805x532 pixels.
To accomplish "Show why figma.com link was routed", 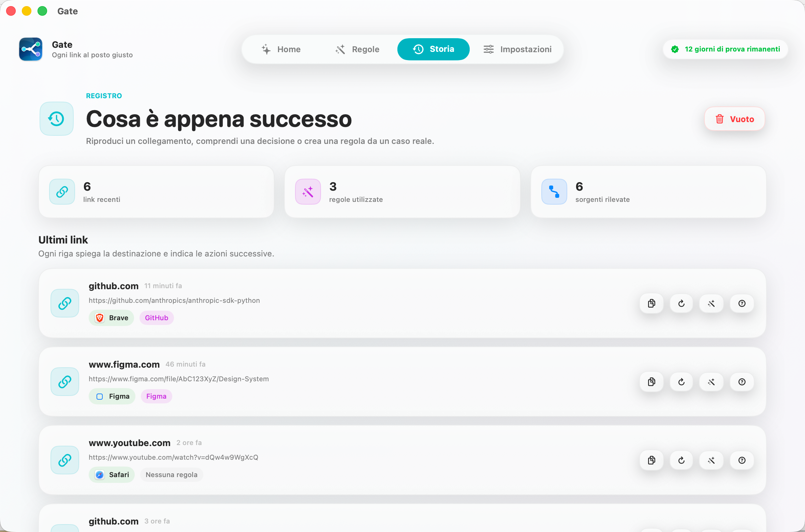I will click(742, 382).
